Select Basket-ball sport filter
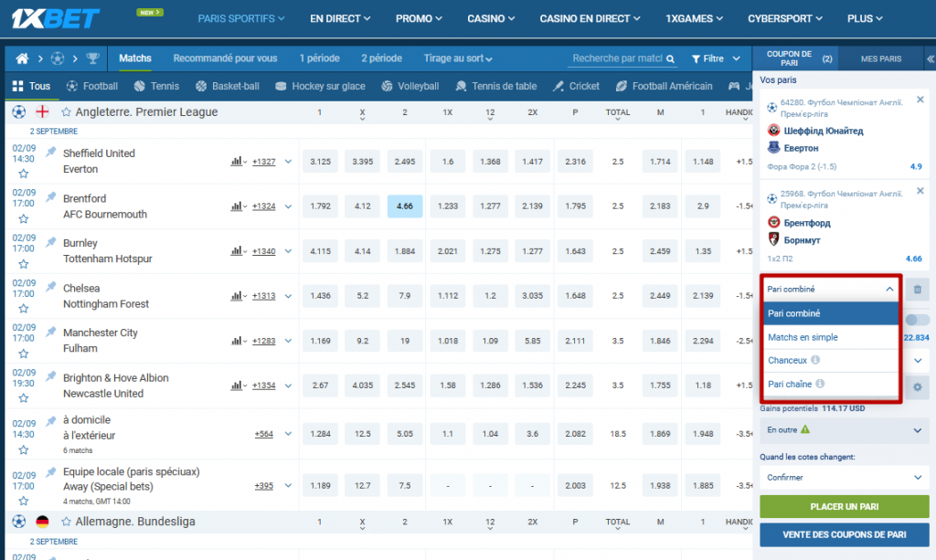Screen dimensions: 936x560 [x=228, y=86]
